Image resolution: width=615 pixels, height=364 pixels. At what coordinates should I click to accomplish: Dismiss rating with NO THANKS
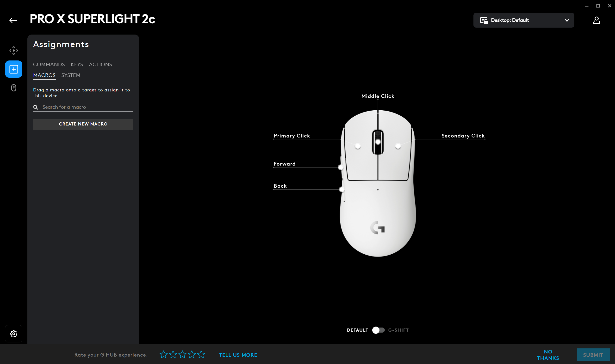coord(548,355)
